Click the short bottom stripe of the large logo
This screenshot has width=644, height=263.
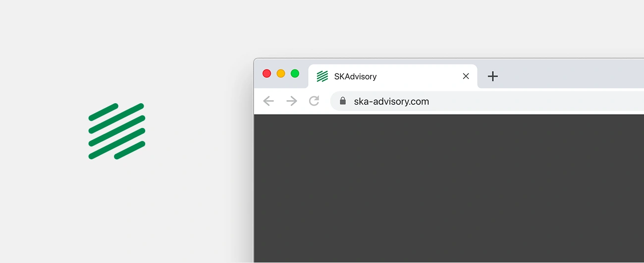[130, 150]
